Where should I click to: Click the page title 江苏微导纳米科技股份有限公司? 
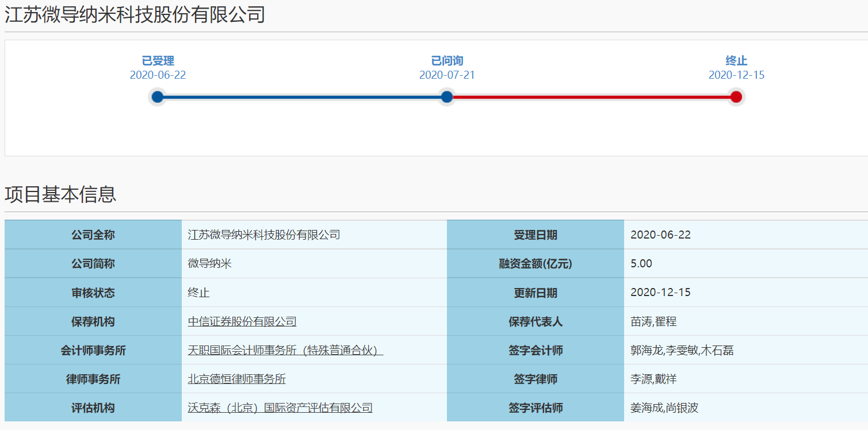click(135, 14)
